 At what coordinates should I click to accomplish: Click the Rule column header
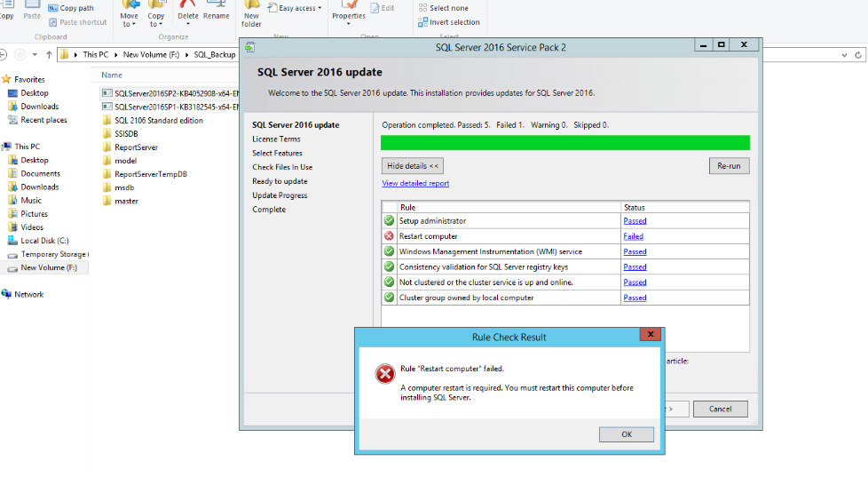click(509, 207)
